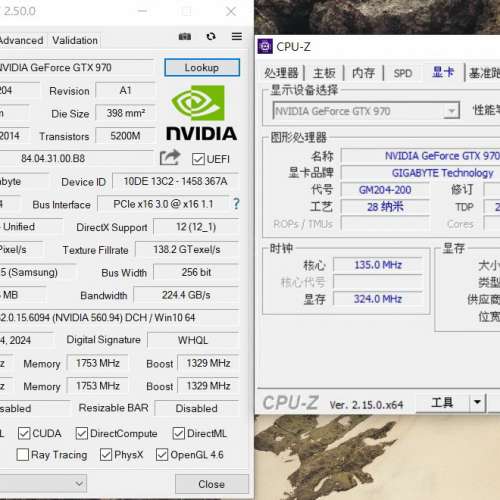Screen dimensions: 500x500
Task: Enable the Ray Tracing checkbox
Action: (x=23, y=455)
